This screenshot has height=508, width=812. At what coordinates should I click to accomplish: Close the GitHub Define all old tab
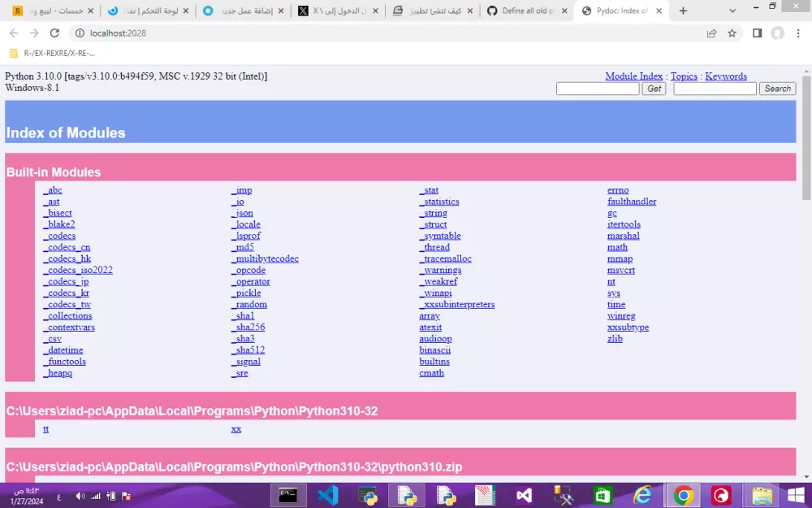point(564,11)
